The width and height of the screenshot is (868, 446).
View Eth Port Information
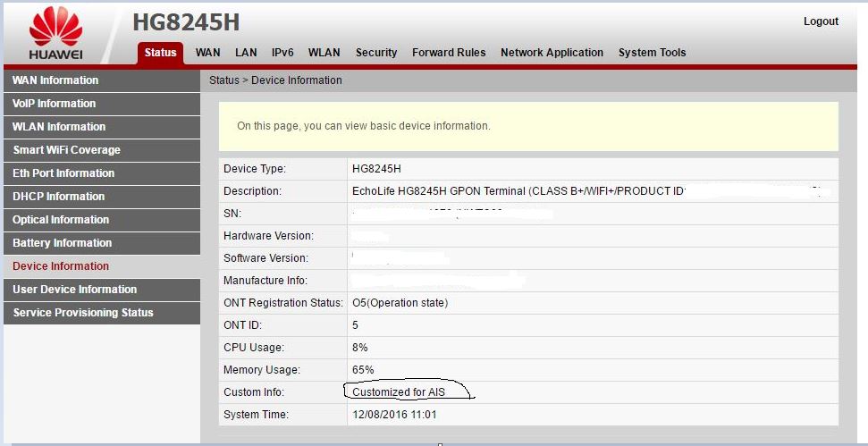102,173
